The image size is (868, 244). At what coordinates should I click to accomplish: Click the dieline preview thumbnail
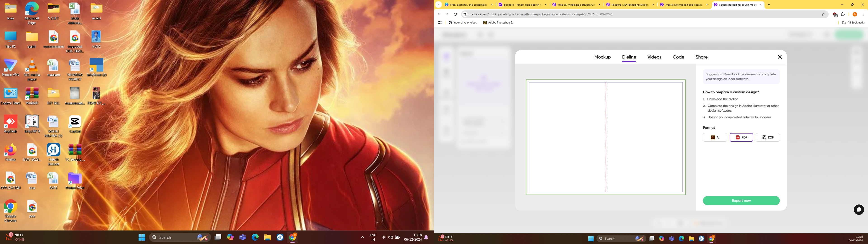(606, 137)
